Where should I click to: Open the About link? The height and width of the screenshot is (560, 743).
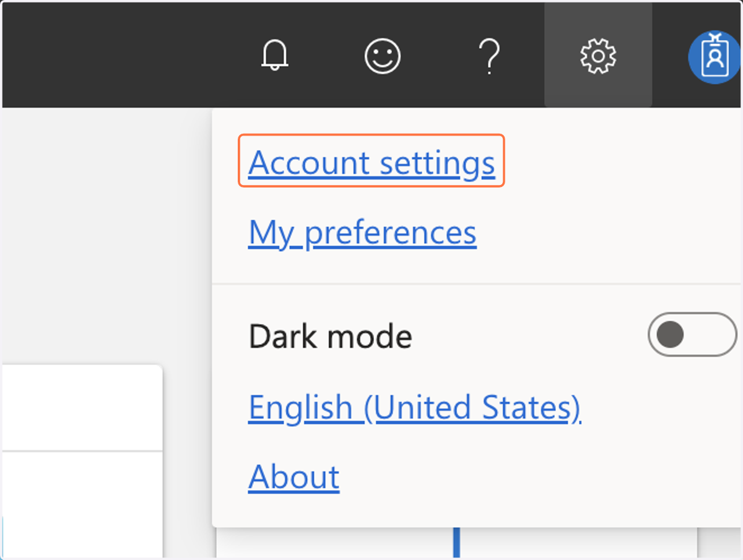tap(294, 476)
